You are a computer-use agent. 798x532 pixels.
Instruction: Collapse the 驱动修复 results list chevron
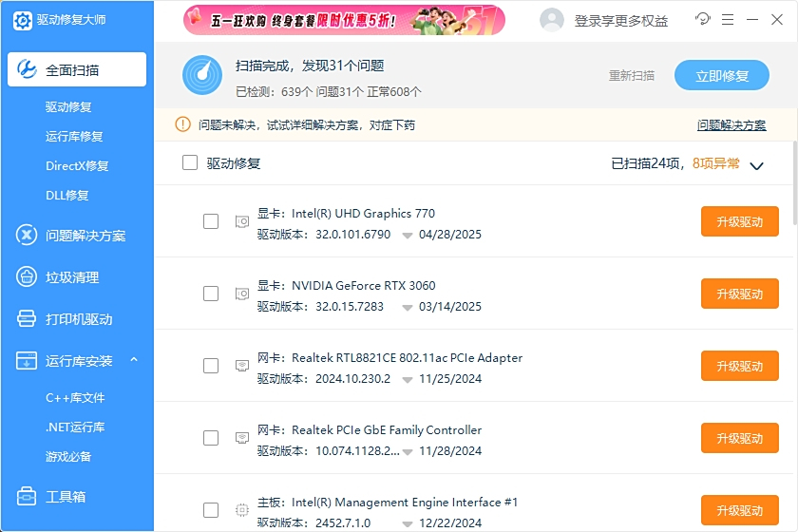757,165
